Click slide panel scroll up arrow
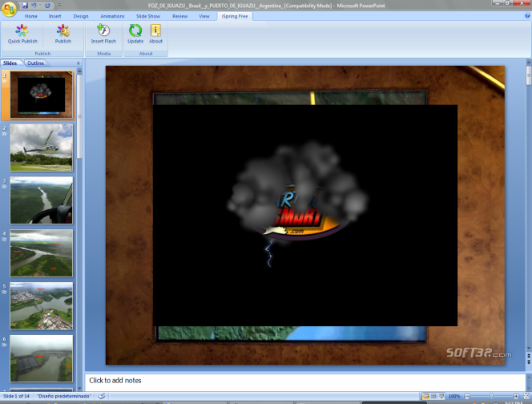The height and width of the screenshot is (404, 532). pyautogui.click(x=79, y=71)
